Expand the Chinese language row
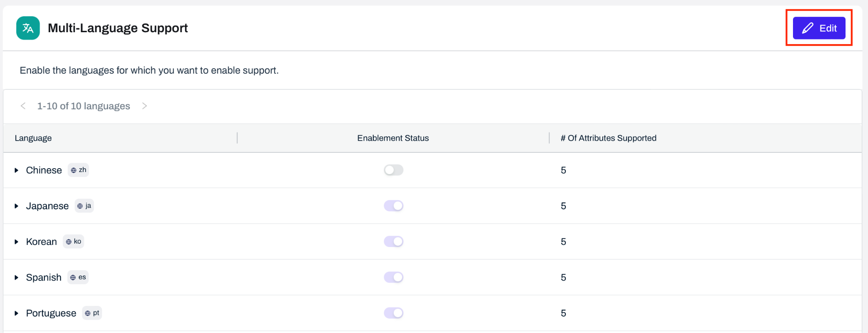868x333 pixels. point(17,170)
